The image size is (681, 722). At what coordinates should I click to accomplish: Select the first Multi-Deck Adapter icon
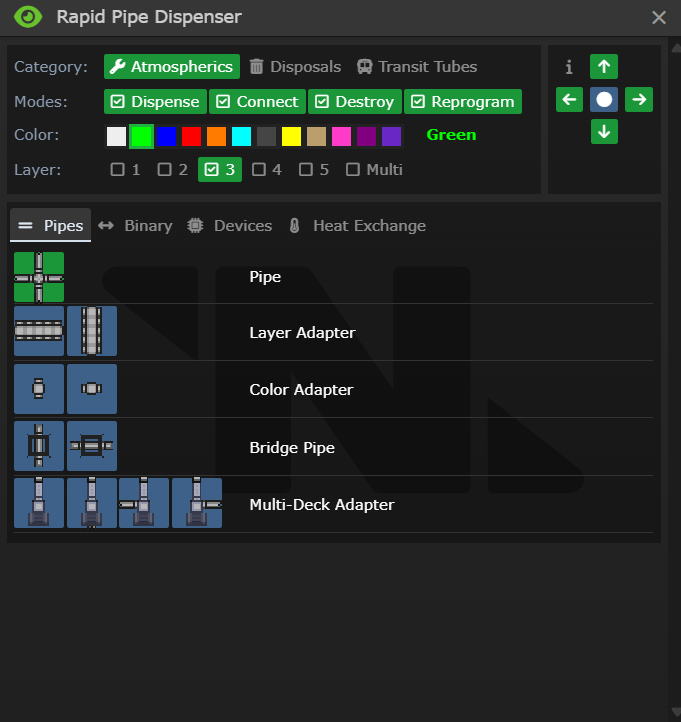pyautogui.click(x=39, y=503)
